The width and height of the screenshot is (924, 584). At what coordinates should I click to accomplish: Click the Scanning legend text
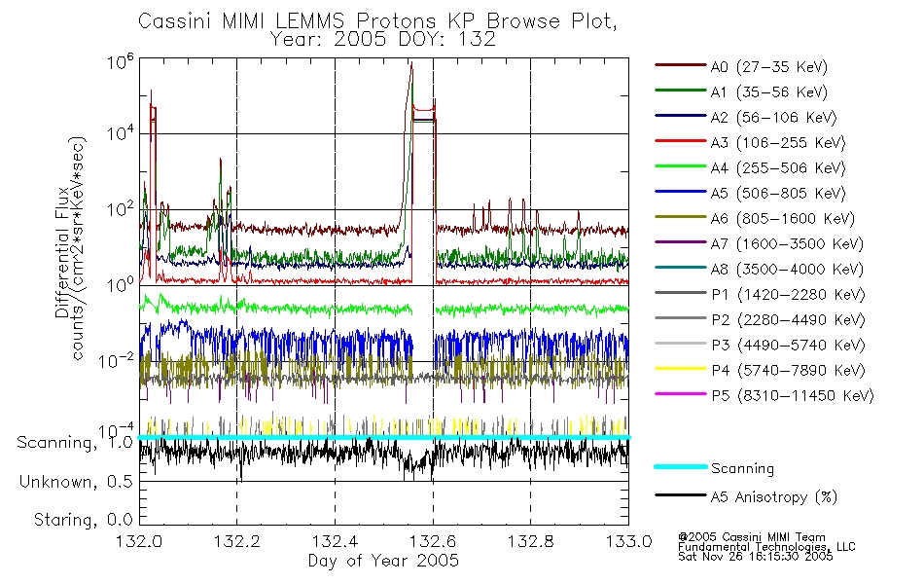click(742, 468)
